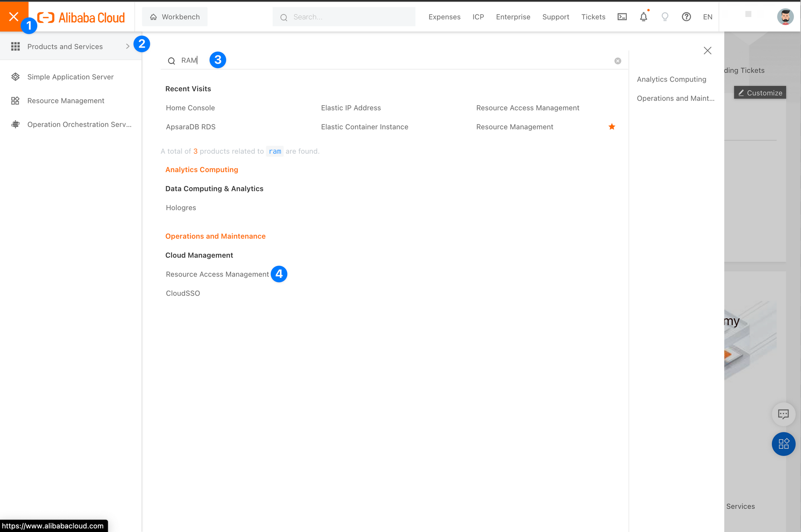The image size is (801, 532).
Task: Switch the language via the EN selector
Action: 707,17
